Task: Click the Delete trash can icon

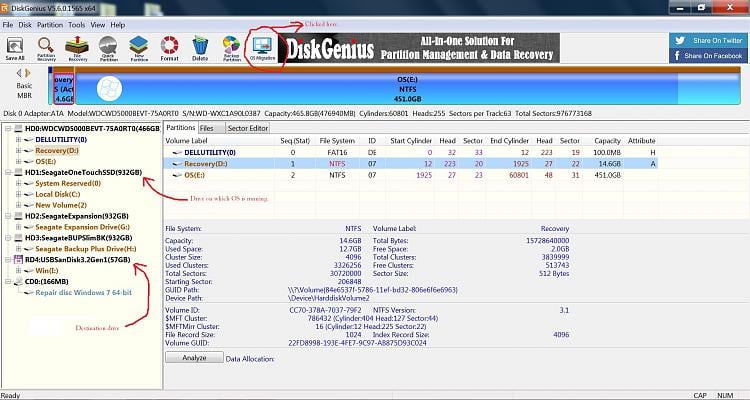Action: (x=200, y=49)
